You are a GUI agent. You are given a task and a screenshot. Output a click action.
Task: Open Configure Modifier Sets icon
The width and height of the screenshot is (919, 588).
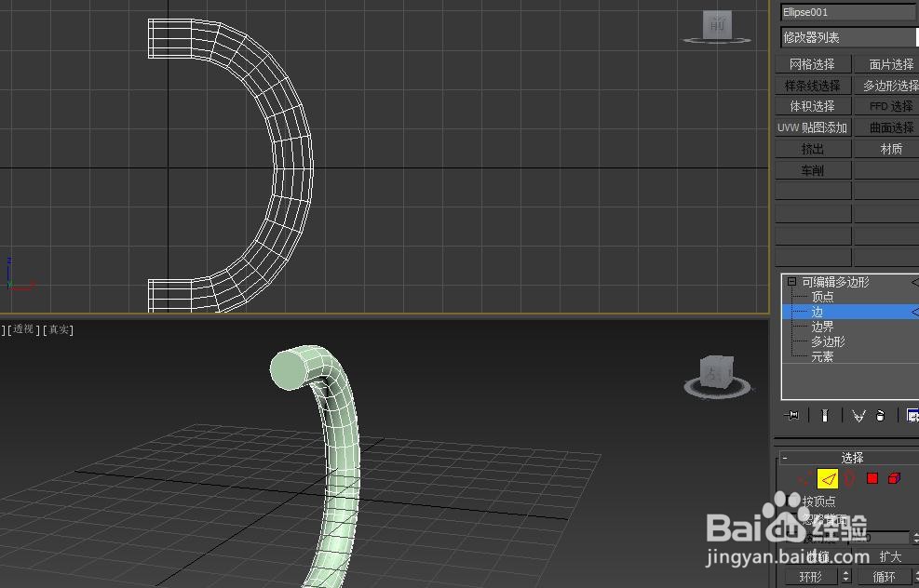click(912, 415)
